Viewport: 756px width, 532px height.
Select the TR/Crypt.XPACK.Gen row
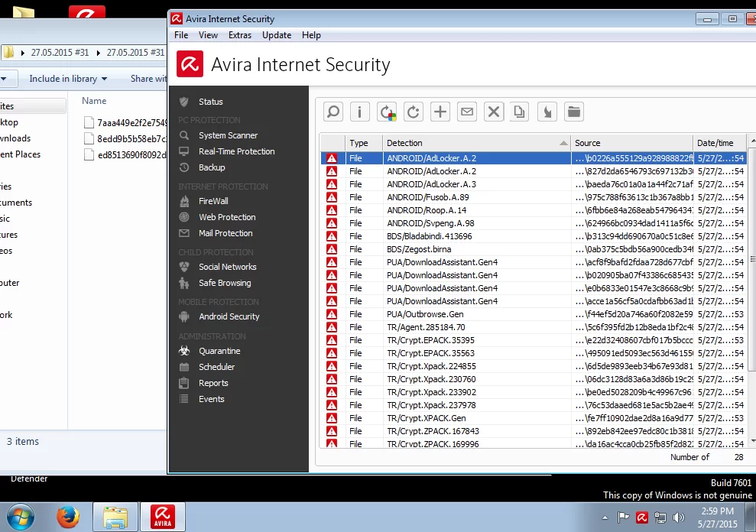click(534, 418)
